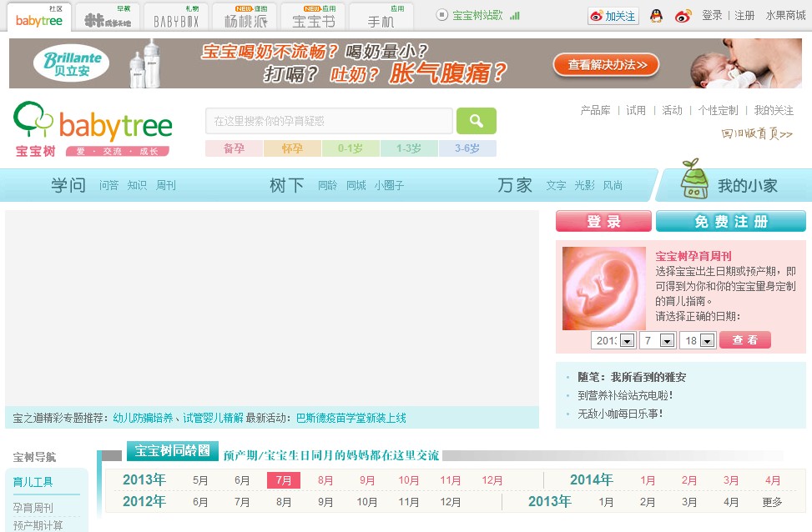Open 预产期计算 sidebar link

pos(38,525)
